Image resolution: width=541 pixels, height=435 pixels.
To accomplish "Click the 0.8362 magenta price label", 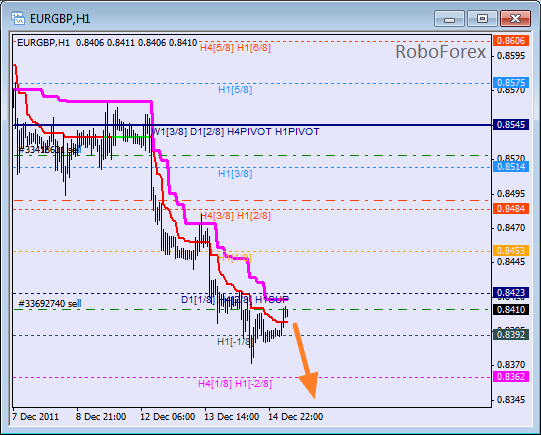I will pyautogui.click(x=511, y=376).
